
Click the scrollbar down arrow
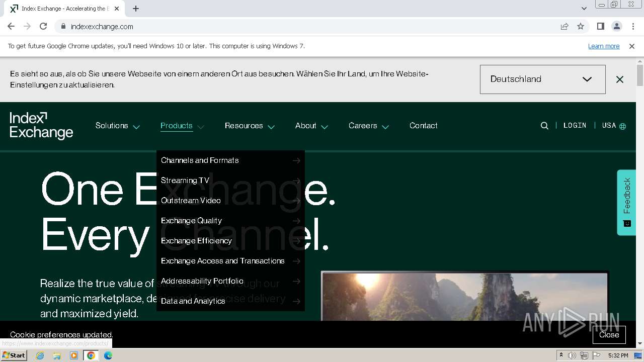(640, 343)
